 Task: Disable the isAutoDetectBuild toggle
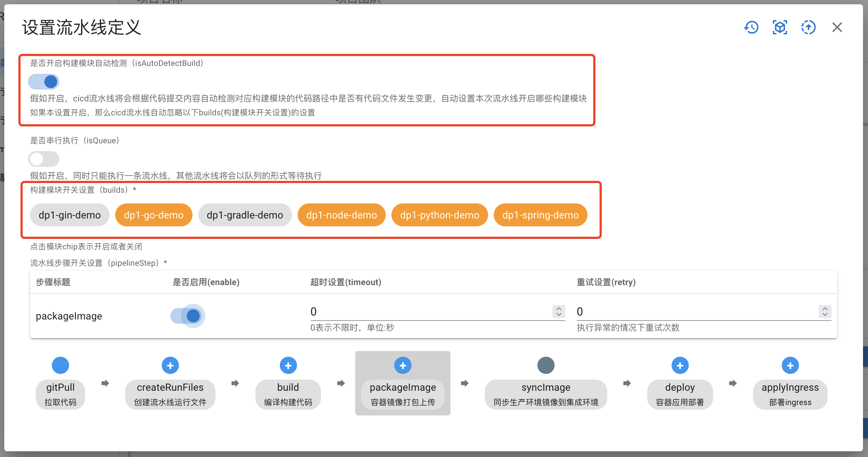coord(44,81)
